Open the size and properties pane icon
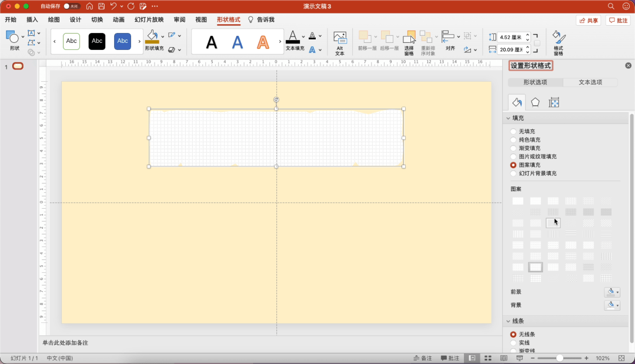The width and height of the screenshot is (635, 364). (554, 102)
